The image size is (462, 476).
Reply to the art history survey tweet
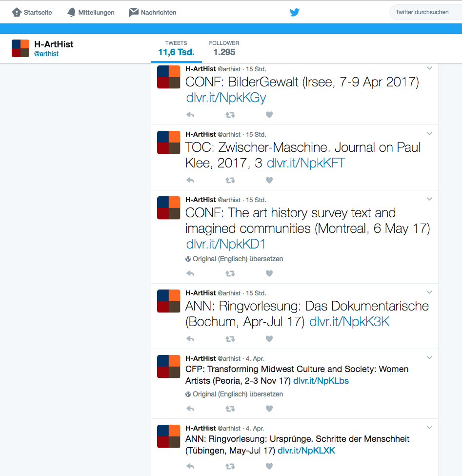coord(190,273)
